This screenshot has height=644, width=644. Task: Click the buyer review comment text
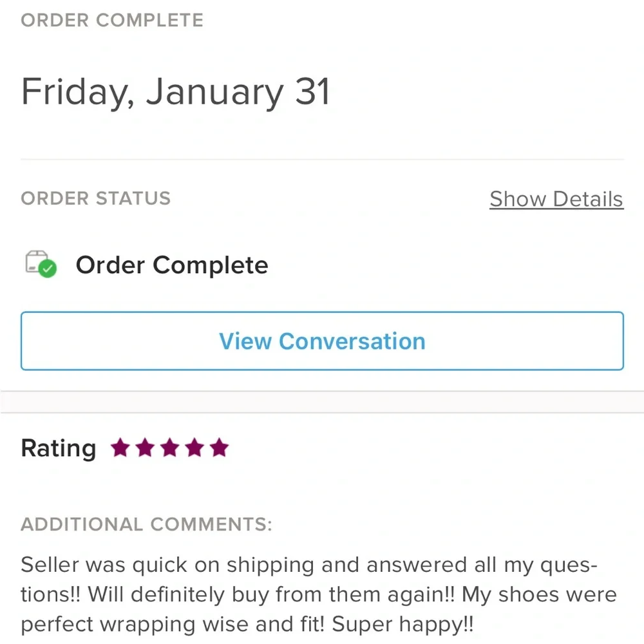click(x=319, y=594)
